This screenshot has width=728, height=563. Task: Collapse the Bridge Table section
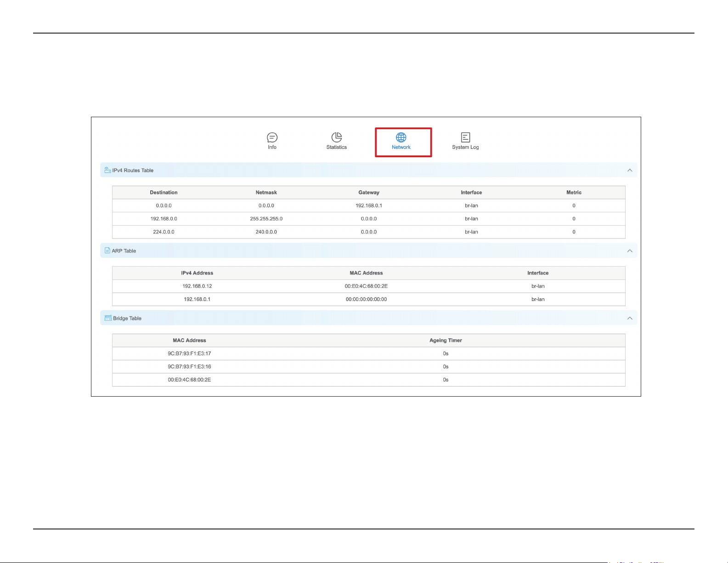point(630,318)
